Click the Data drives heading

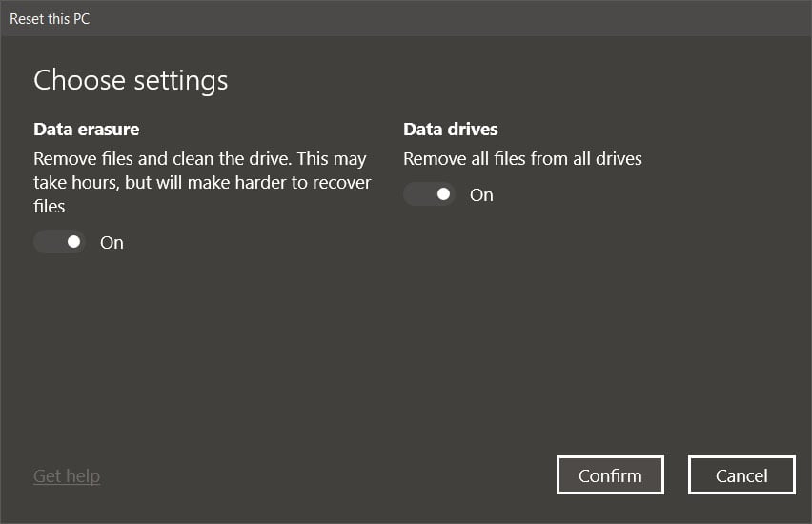(x=451, y=129)
